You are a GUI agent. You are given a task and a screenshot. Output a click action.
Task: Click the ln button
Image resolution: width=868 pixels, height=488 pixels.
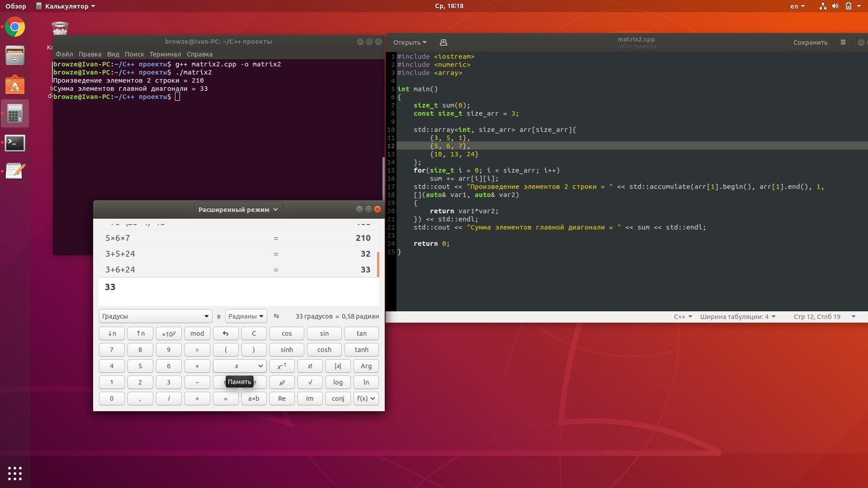(x=366, y=382)
